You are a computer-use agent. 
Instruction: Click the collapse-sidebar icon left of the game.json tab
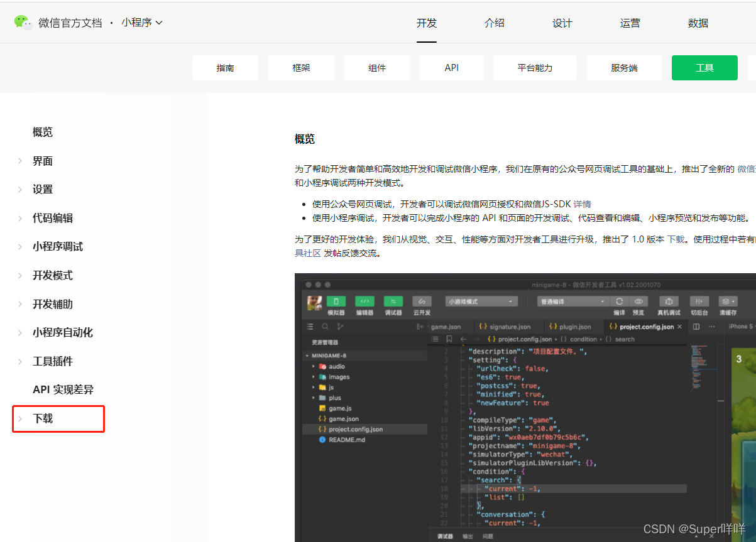click(420, 327)
